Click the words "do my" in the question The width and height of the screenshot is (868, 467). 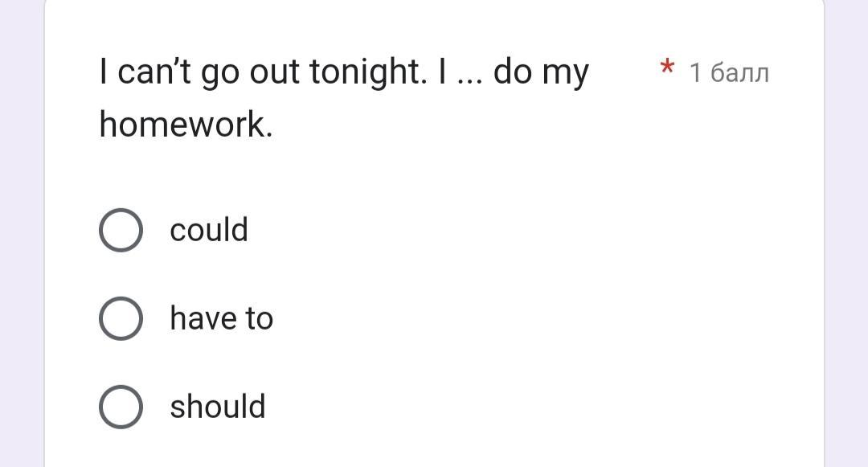[x=540, y=72]
